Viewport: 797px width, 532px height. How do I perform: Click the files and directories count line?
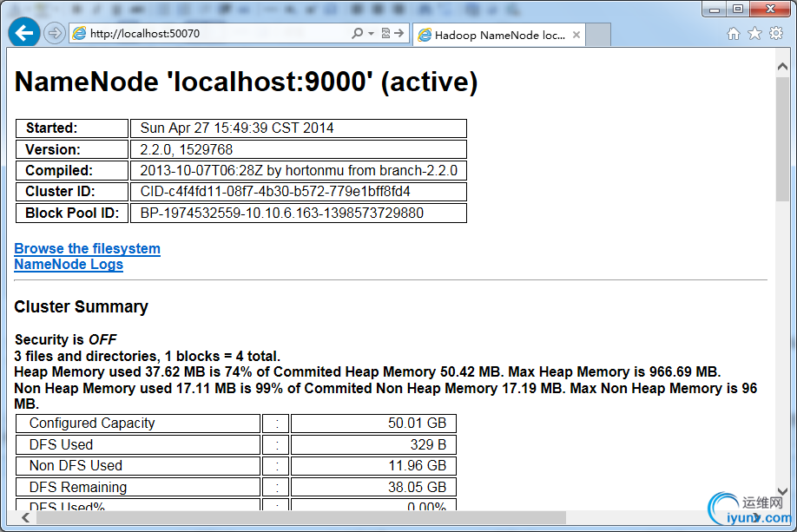pyautogui.click(x=148, y=356)
